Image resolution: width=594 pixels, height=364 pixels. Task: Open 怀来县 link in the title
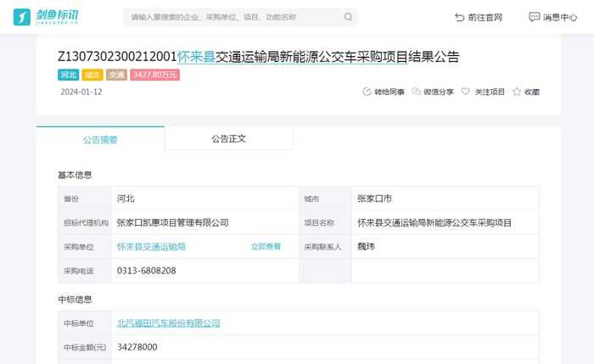(196, 57)
